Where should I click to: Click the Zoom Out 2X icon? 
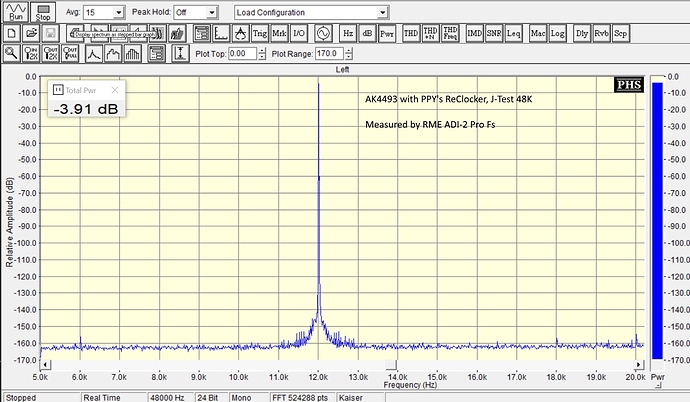coord(50,53)
